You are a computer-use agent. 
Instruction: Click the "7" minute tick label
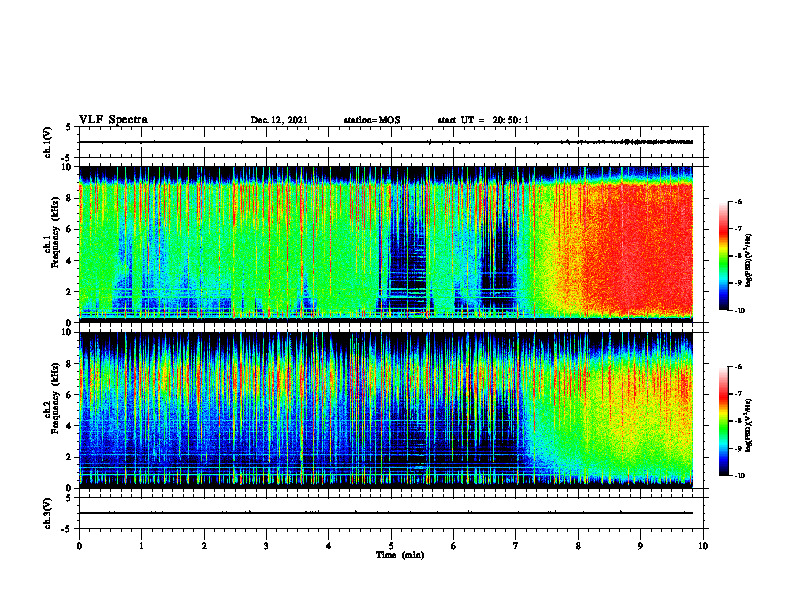pyautogui.click(x=516, y=546)
